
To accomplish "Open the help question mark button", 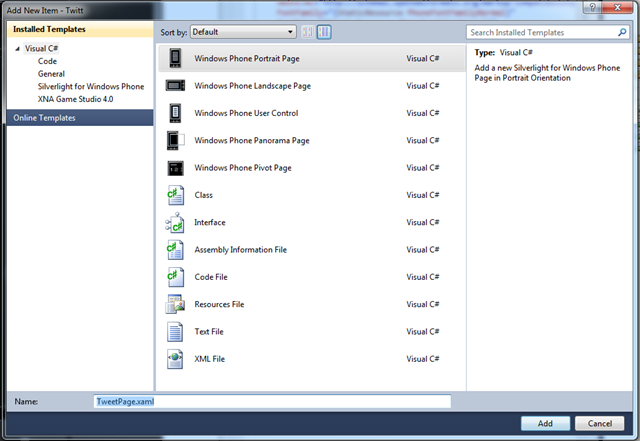I will (x=592, y=7).
